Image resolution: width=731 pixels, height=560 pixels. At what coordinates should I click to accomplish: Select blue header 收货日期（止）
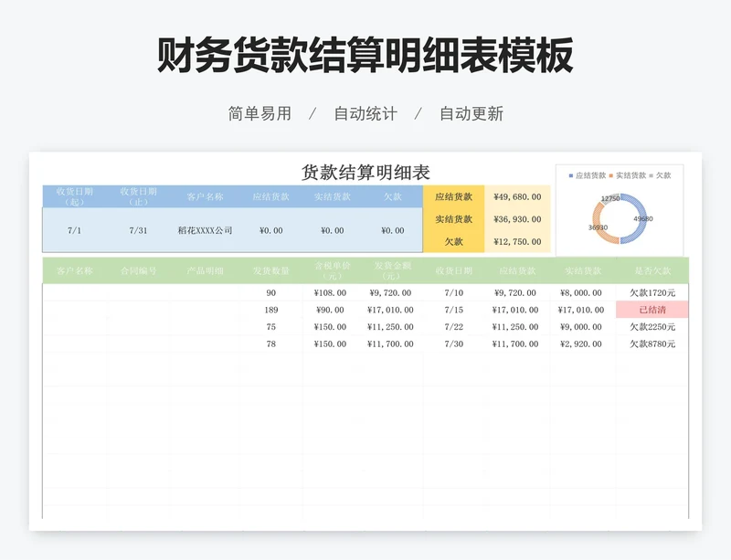(x=139, y=196)
